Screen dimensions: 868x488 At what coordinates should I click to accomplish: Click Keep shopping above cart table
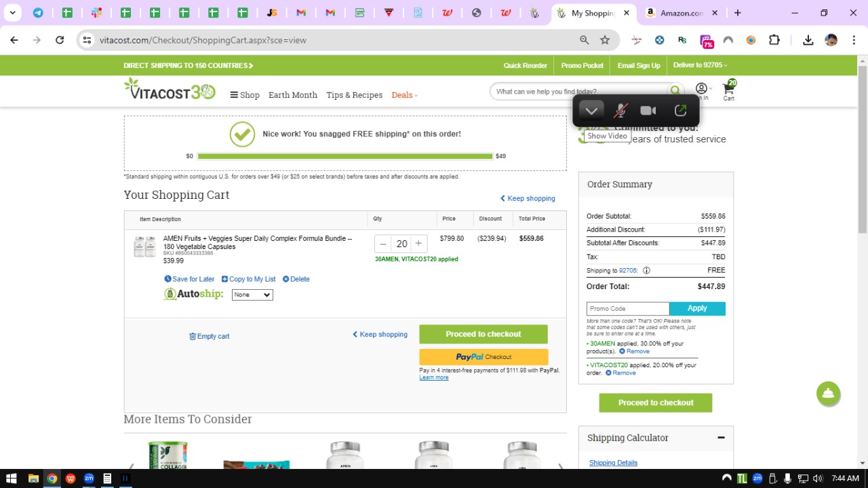(x=528, y=198)
